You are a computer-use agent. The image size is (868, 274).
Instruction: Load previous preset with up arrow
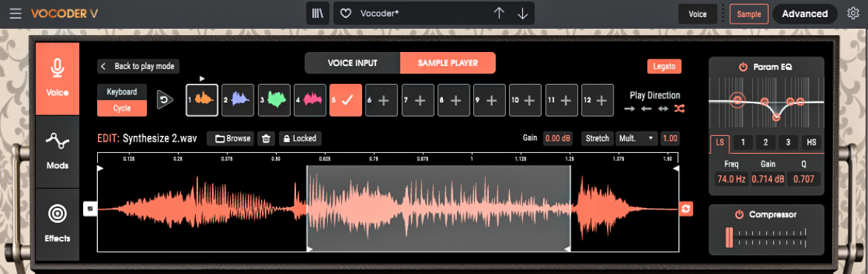499,13
